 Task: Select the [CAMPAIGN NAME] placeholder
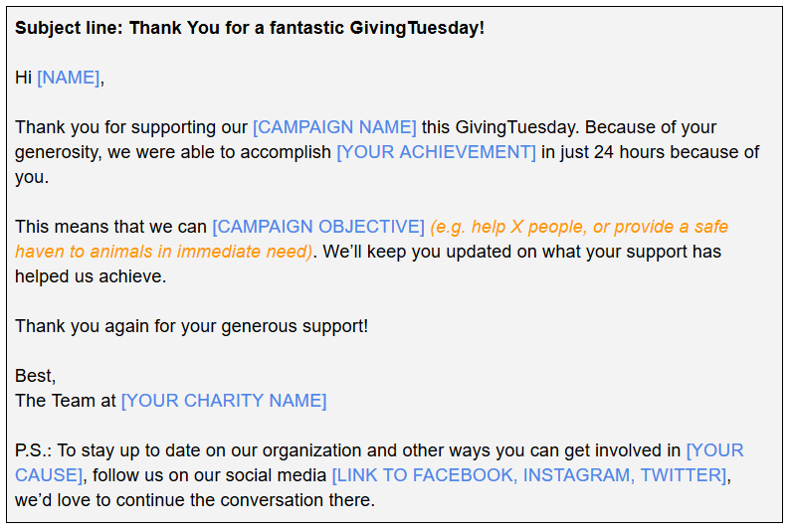tap(334, 127)
